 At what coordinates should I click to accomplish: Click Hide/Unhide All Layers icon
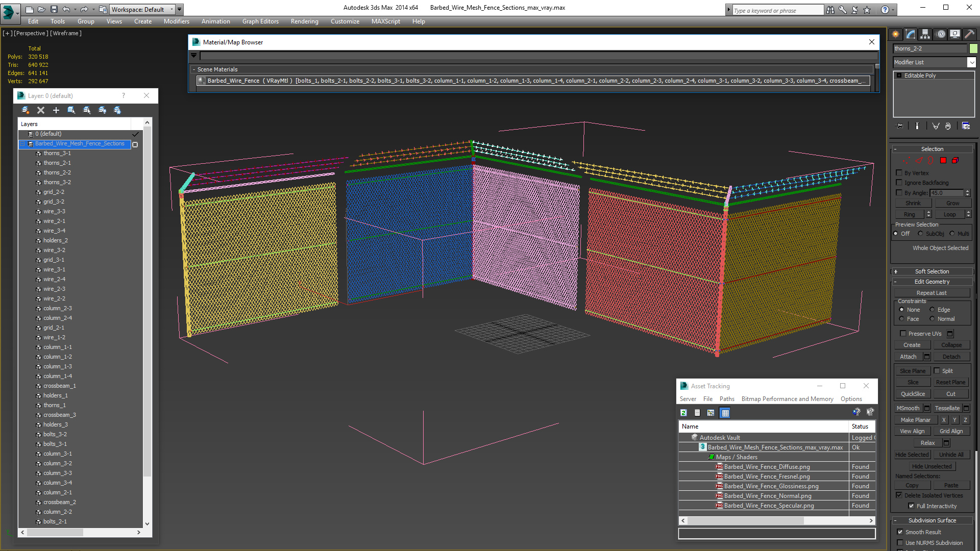pyautogui.click(x=102, y=110)
